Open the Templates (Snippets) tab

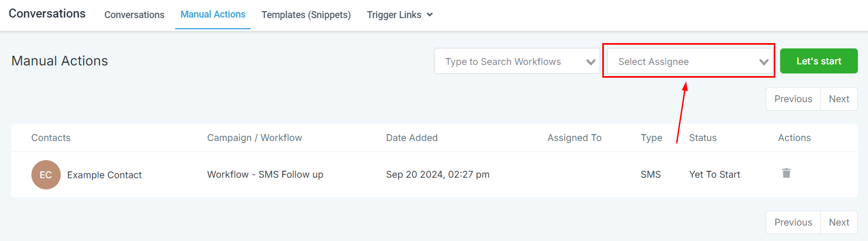pyautogui.click(x=306, y=15)
